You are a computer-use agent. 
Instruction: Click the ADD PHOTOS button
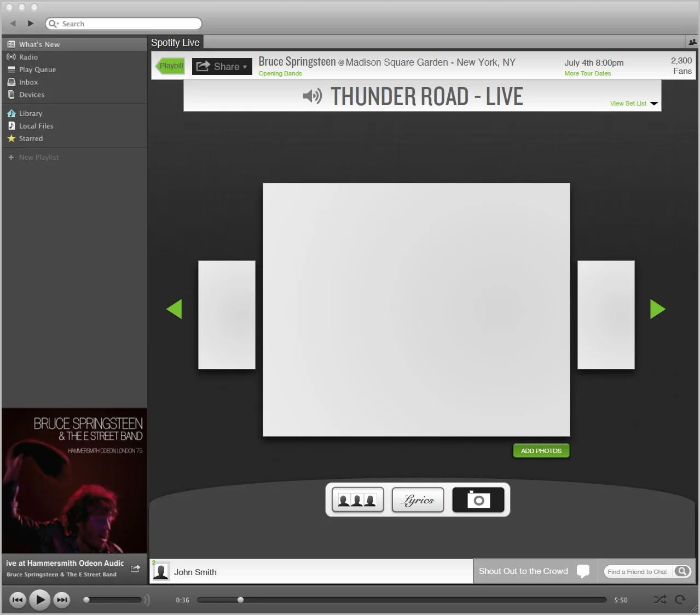click(x=541, y=451)
